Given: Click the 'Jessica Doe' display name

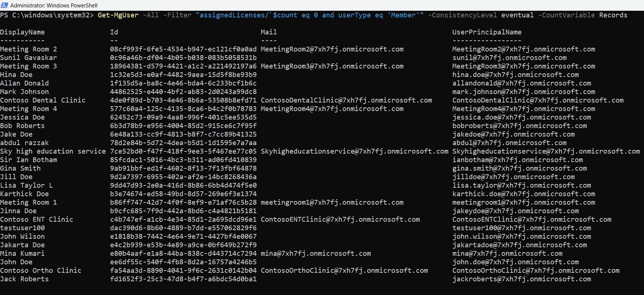Looking at the screenshot, I should click(x=22, y=117).
